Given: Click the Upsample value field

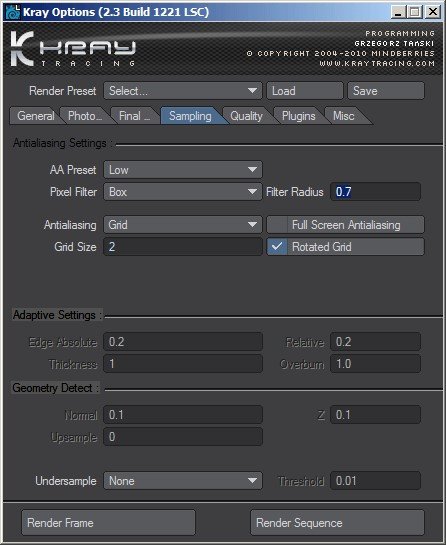Looking at the screenshot, I should pyautogui.click(x=183, y=437).
